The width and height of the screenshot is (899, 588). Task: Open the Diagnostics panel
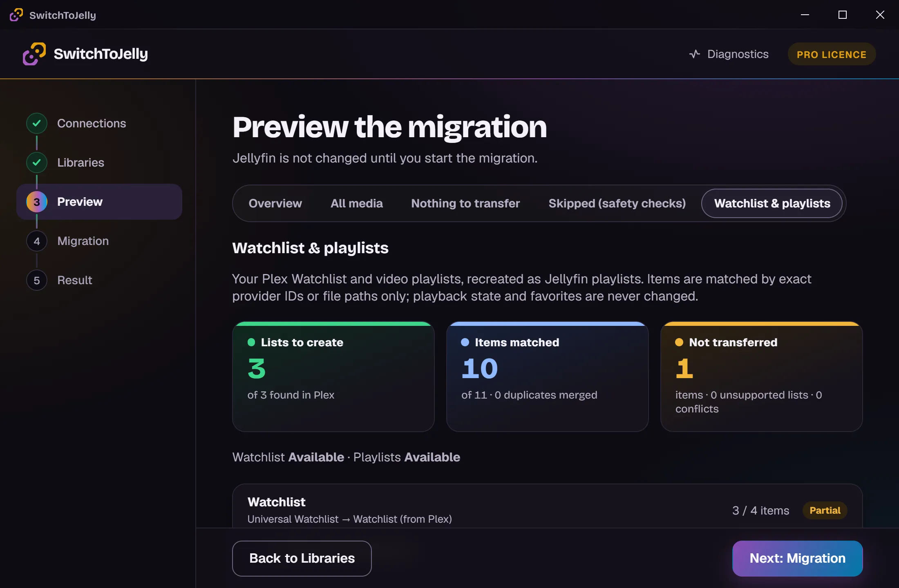coord(729,54)
